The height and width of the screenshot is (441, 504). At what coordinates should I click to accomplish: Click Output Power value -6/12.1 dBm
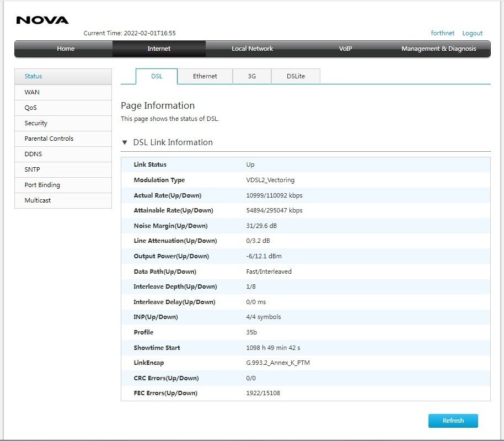pyautogui.click(x=264, y=256)
